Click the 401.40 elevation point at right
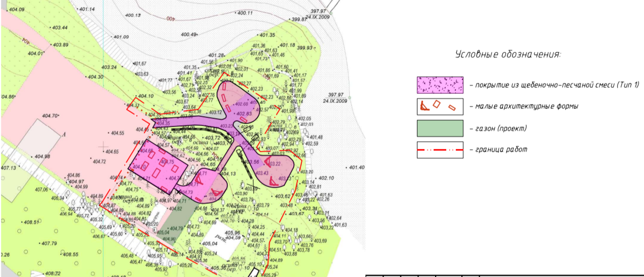This screenshot has height=277, width=644. coord(356,167)
